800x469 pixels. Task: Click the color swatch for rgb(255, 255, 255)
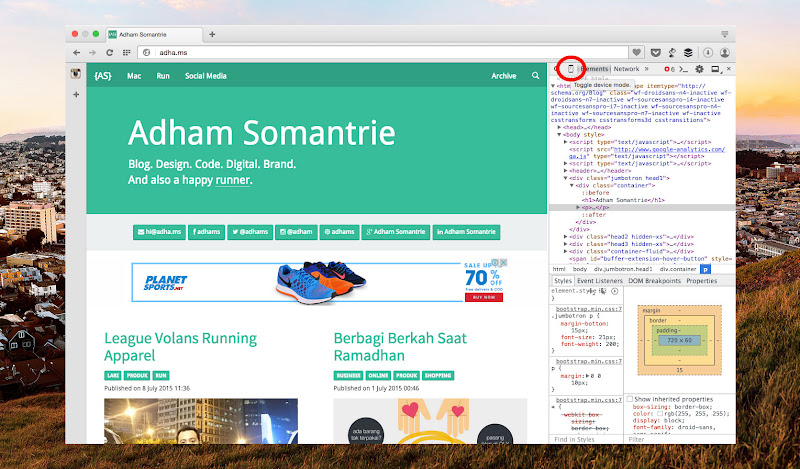[x=660, y=413]
